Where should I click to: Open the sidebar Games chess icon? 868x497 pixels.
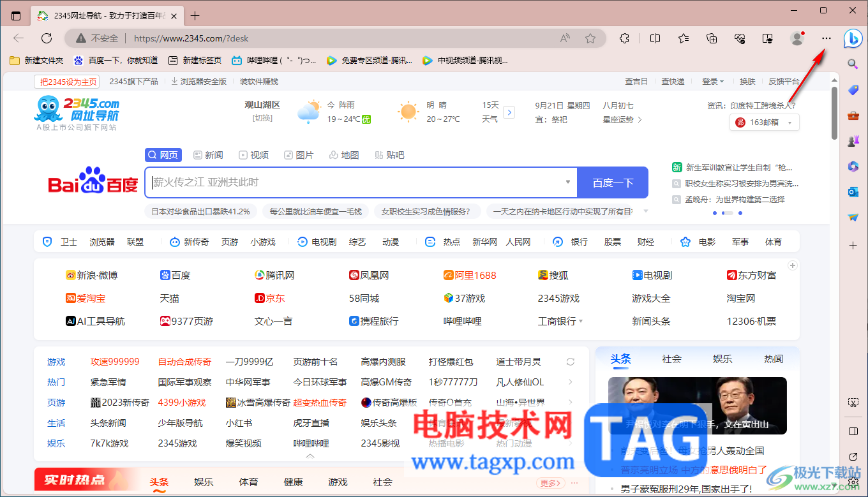point(853,141)
